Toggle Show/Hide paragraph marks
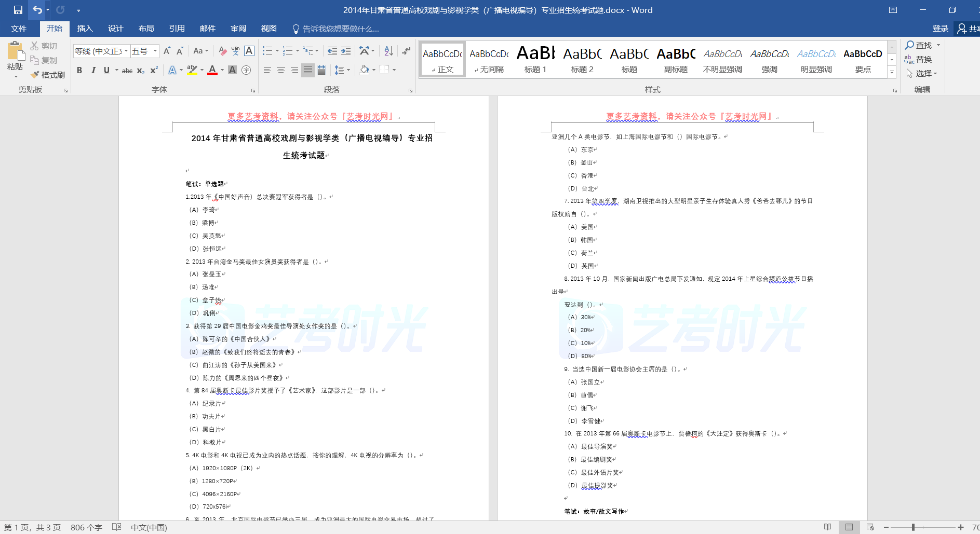The image size is (980, 534). 406,51
